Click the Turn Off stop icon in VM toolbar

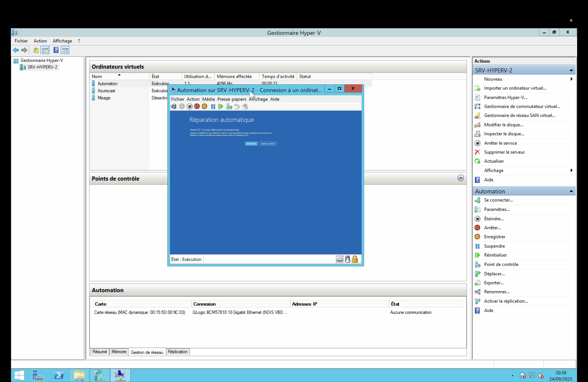pyautogui.click(x=190, y=107)
